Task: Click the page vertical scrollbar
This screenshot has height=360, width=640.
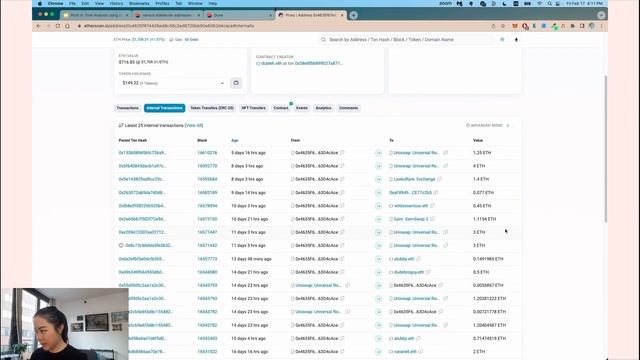Action: click(606, 149)
